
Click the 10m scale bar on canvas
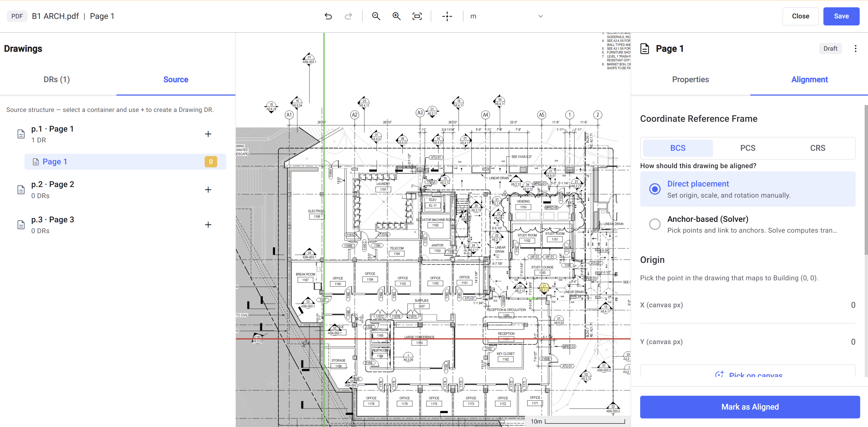pyautogui.click(x=578, y=421)
